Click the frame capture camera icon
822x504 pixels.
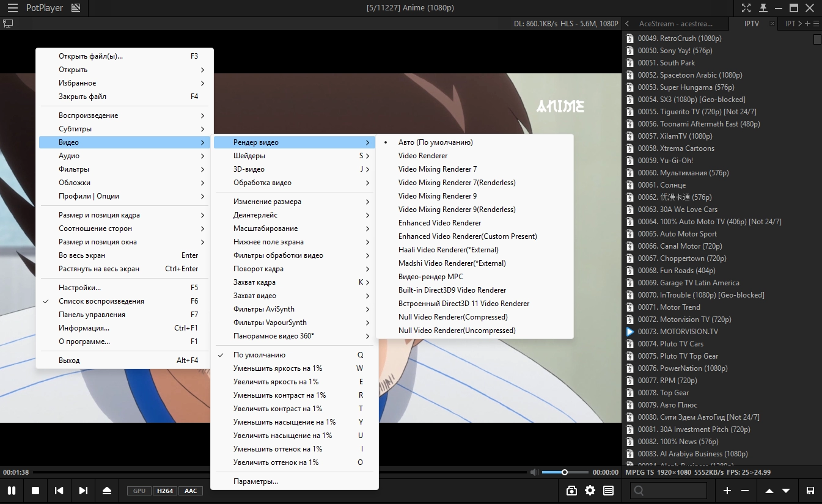[x=571, y=491]
